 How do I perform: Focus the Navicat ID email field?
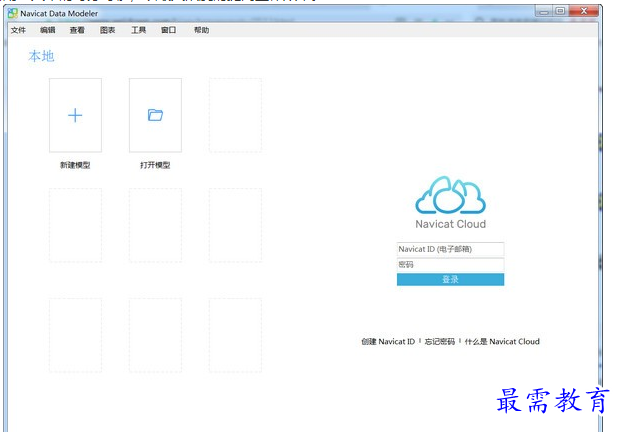click(450, 249)
